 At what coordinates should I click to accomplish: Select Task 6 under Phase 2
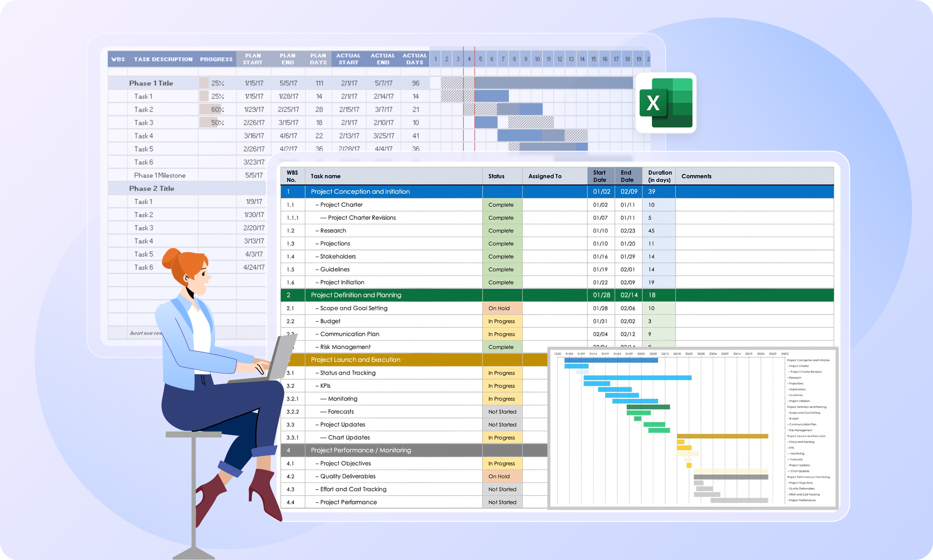tap(144, 268)
